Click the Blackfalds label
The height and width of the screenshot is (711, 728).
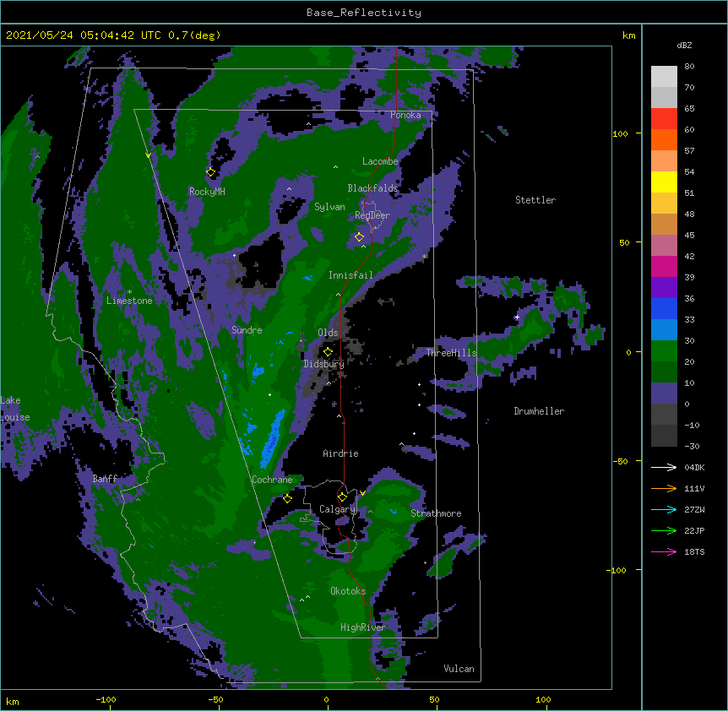[x=372, y=188]
